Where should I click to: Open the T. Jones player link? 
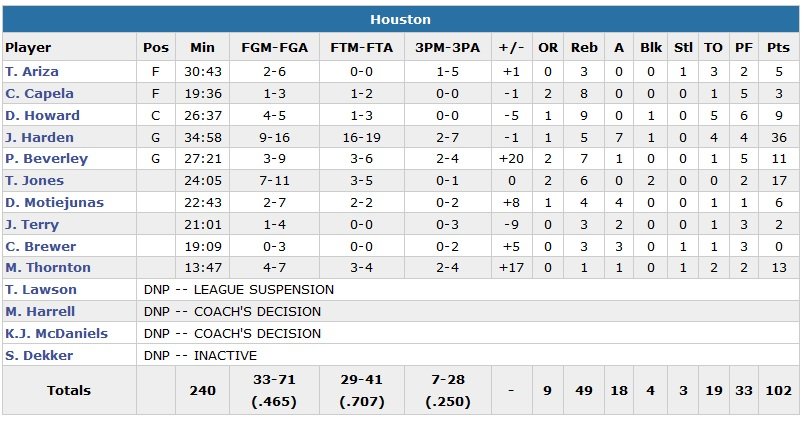click(x=34, y=181)
